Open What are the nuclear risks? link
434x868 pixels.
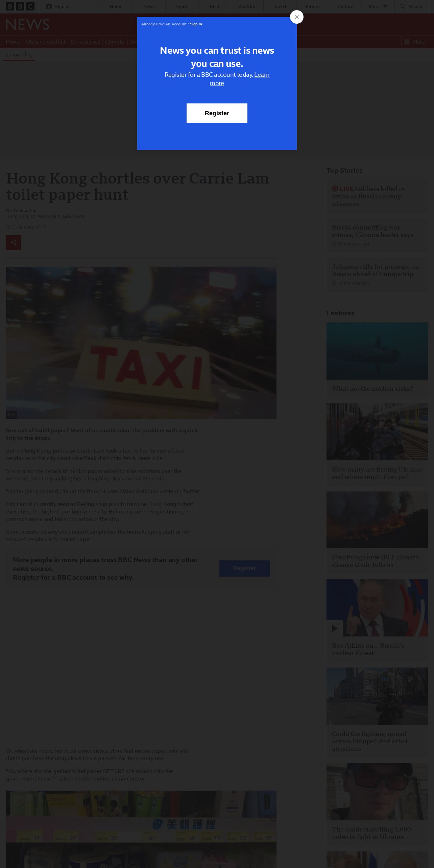click(372, 389)
